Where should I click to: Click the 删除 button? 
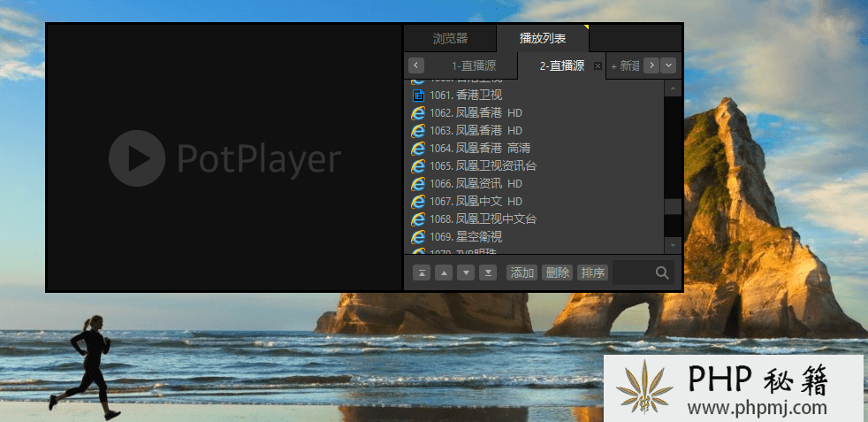558,272
